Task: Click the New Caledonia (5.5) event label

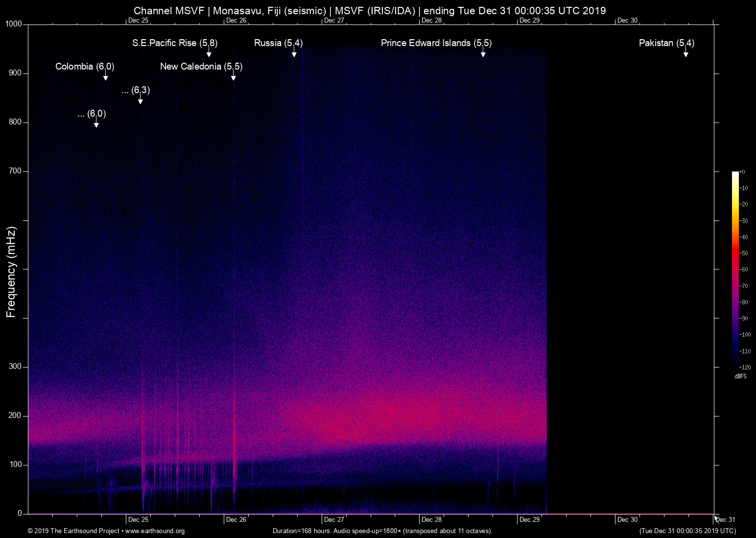Action: click(201, 67)
